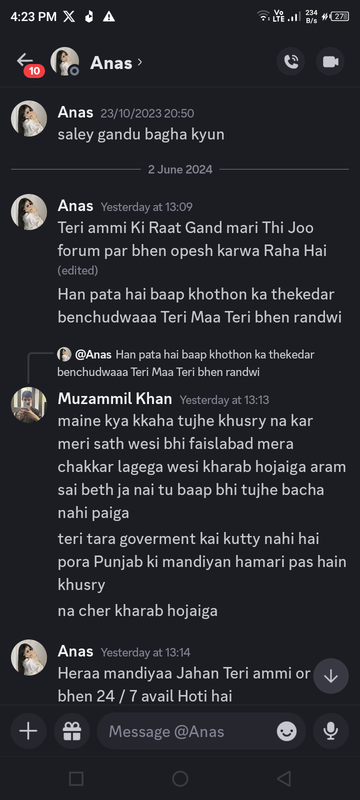Go back using the arrow with badge
Viewport: 360px width, 800px height.
29,64
